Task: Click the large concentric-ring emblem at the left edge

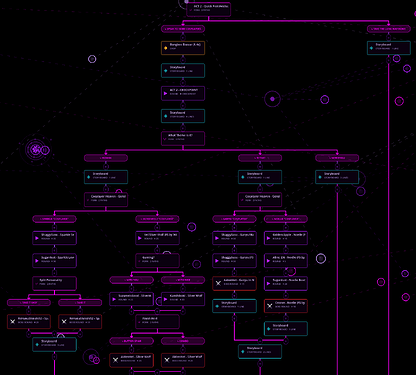Action: tap(36, 150)
